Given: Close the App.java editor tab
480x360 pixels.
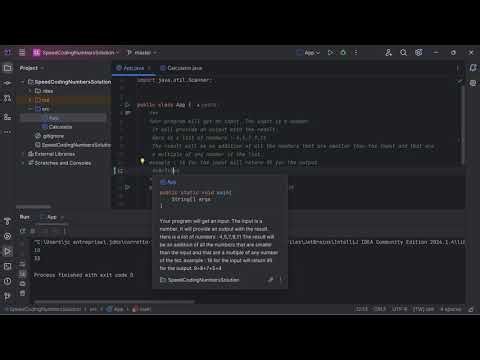Looking at the screenshot, I should [x=149, y=68].
